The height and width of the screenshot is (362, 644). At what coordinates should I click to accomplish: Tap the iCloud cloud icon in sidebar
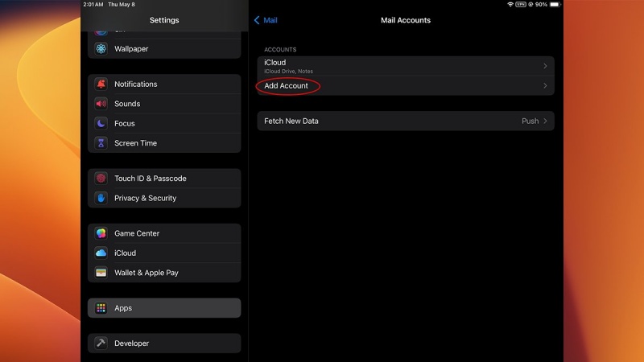click(x=101, y=253)
